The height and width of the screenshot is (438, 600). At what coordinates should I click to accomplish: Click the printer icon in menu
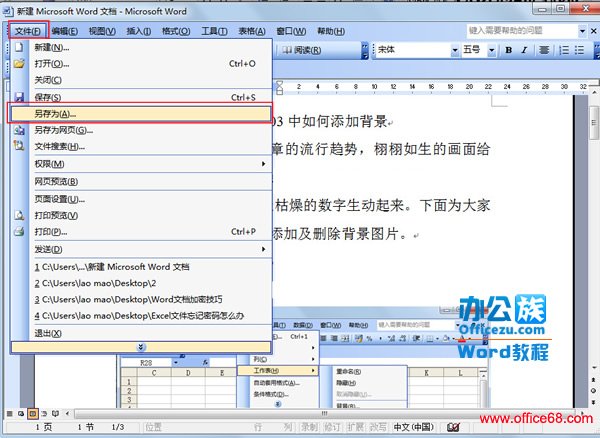[x=19, y=231]
